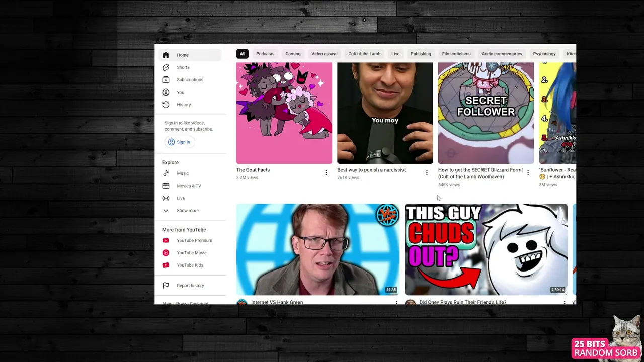Click the 2.2M views text

tap(247, 177)
